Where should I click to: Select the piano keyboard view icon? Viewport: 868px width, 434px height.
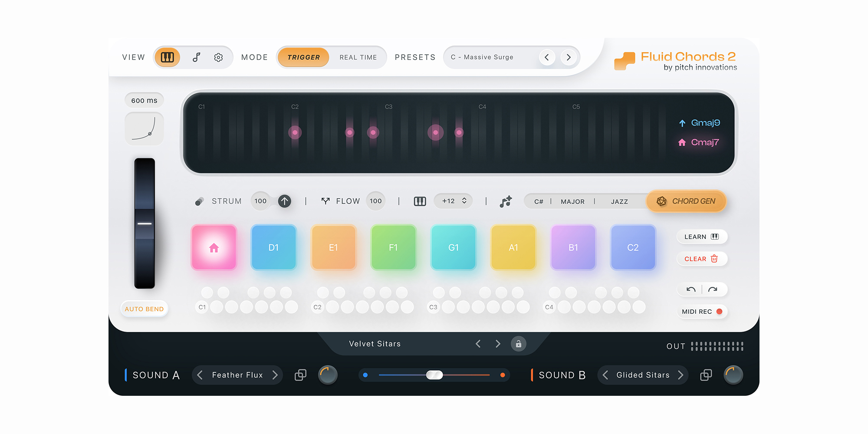click(x=167, y=57)
